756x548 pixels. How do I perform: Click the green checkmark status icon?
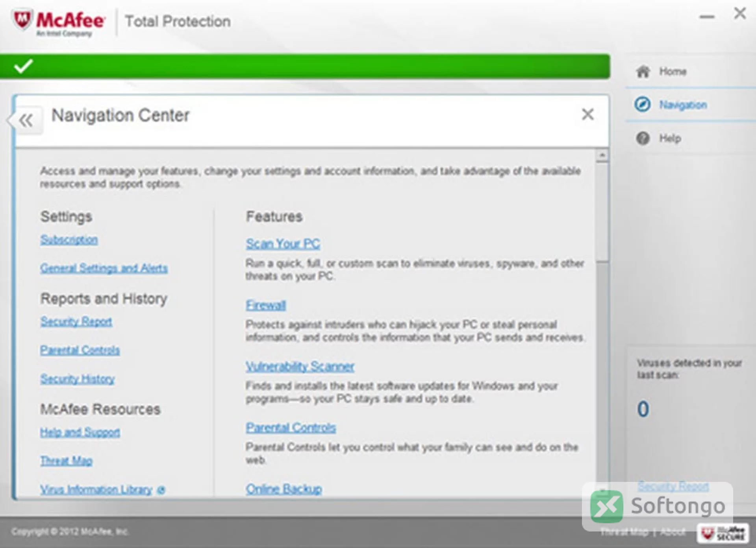[x=23, y=66]
